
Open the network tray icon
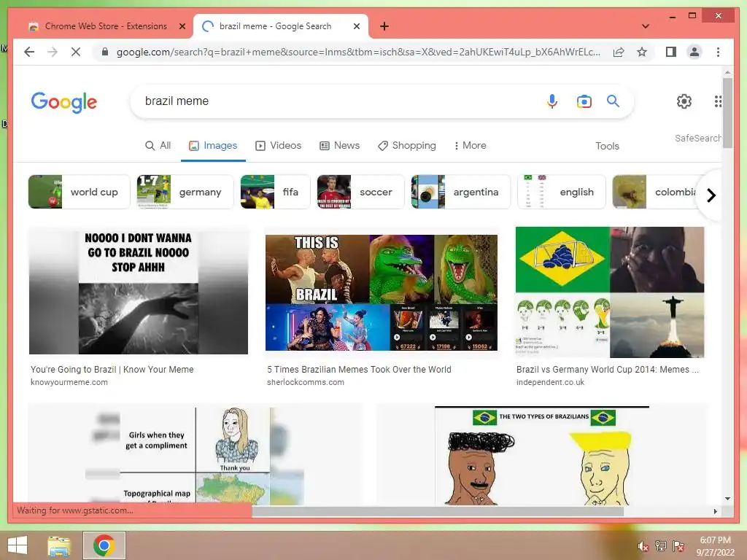660,546
